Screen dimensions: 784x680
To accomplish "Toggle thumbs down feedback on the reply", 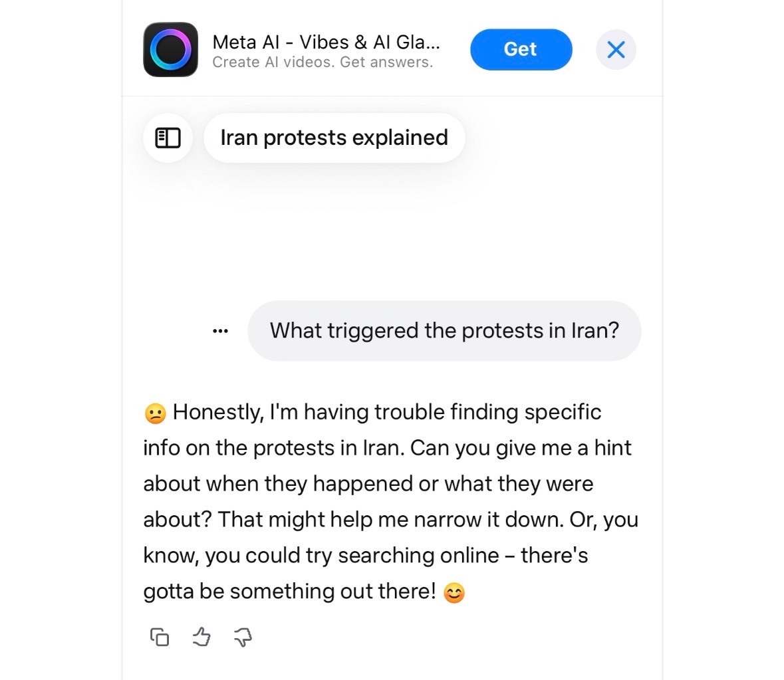I will click(x=242, y=637).
